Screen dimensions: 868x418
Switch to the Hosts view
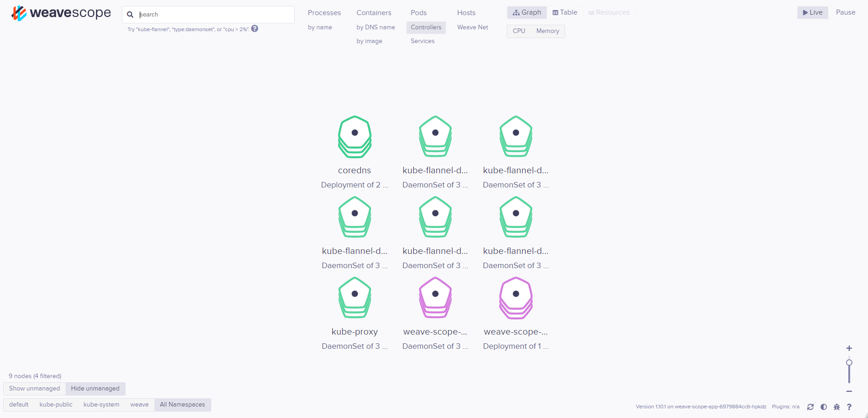point(466,13)
